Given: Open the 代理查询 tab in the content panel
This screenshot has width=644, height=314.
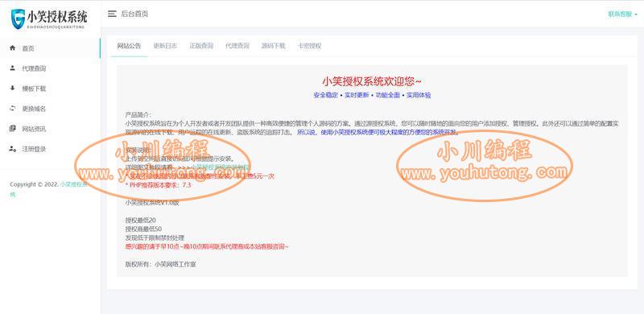Looking at the screenshot, I should coord(237,46).
